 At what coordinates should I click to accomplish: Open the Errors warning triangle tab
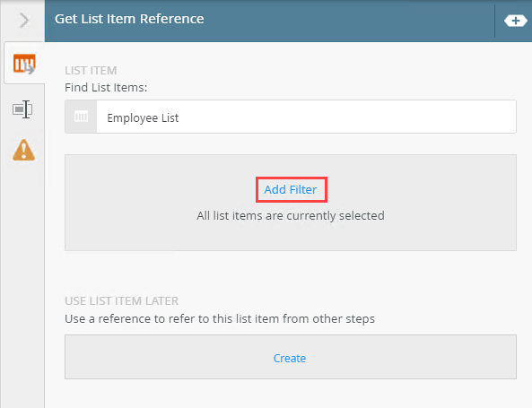(x=23, y=150)
